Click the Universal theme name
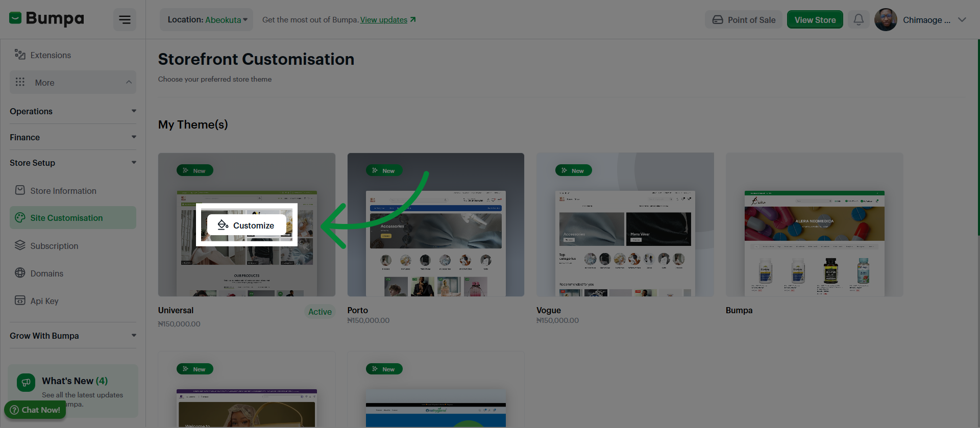This screenshot has width=980, height=428. tap(176, 310)
